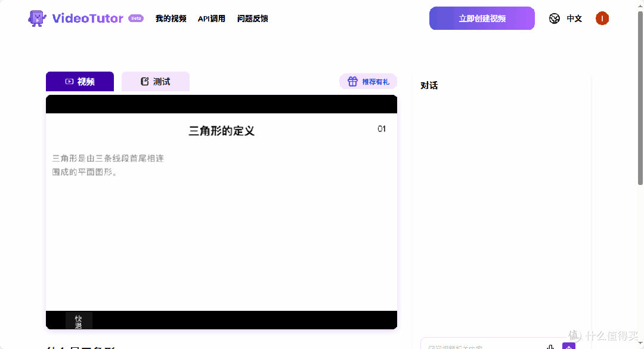Switch to the 测试 tab
644x349 pixels.
[x=156, y=81]
